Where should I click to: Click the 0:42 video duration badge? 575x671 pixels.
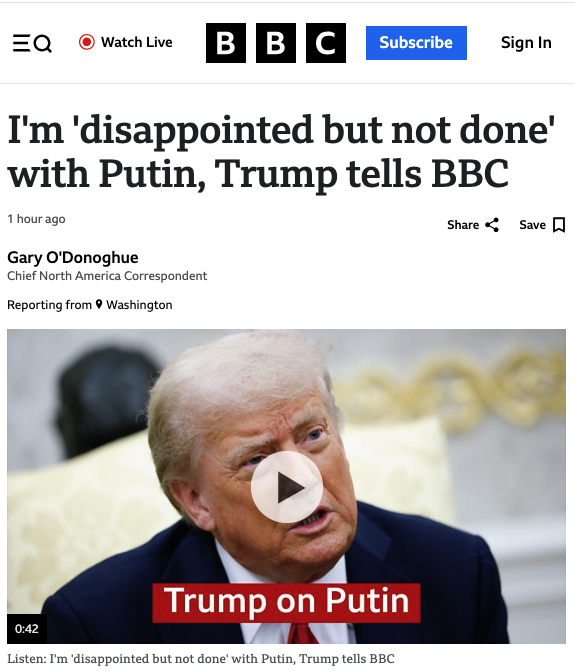27,629
